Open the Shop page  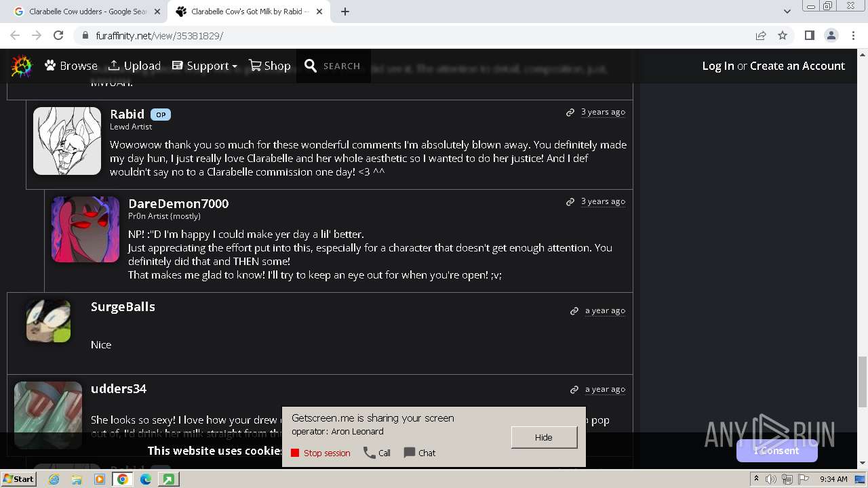tap(270, 66)
